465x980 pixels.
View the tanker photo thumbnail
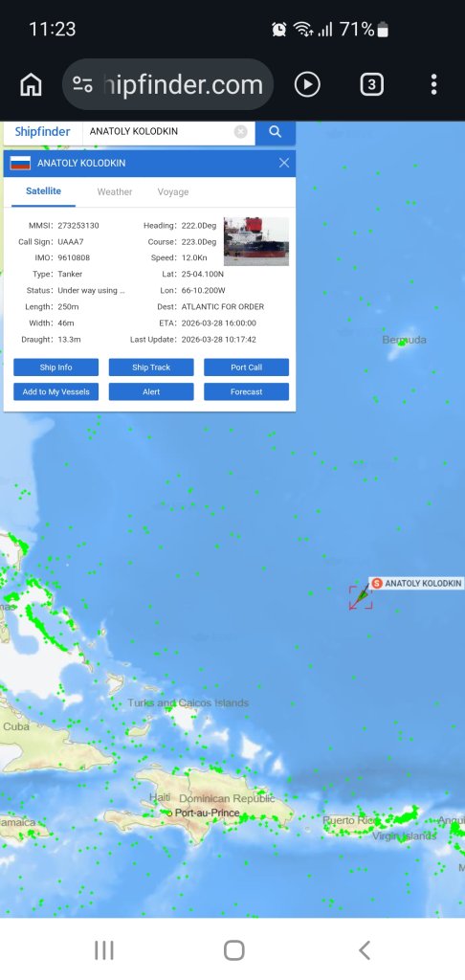coord(256,241)
